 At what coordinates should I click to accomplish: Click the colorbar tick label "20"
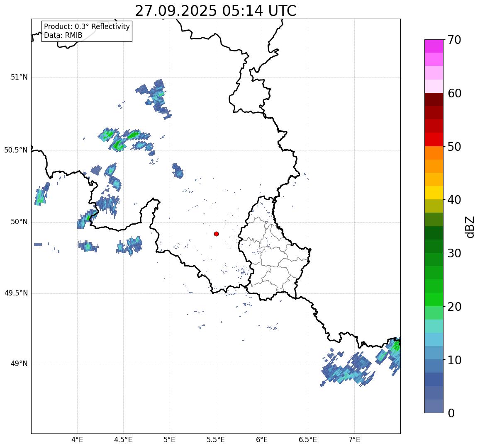pos(454,306)
